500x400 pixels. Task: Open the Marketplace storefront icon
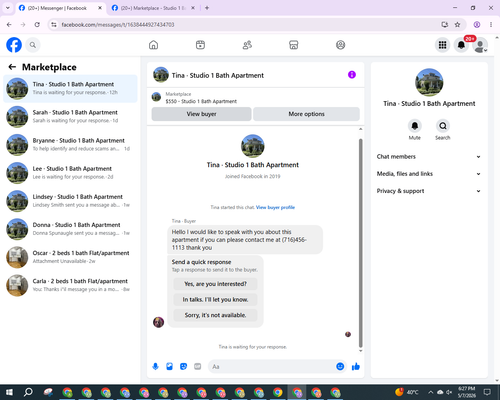point(294,45)
